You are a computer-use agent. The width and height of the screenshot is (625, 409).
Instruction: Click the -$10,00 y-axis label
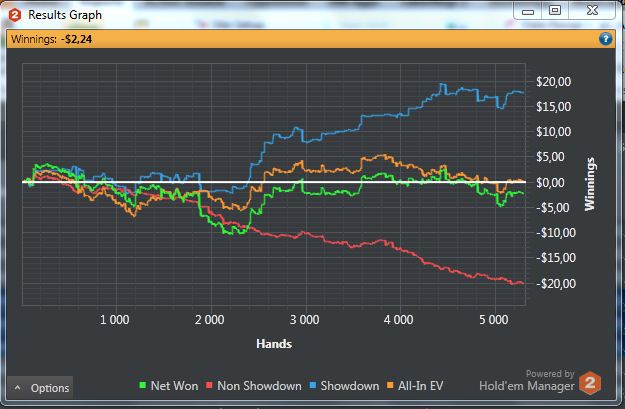555,233
